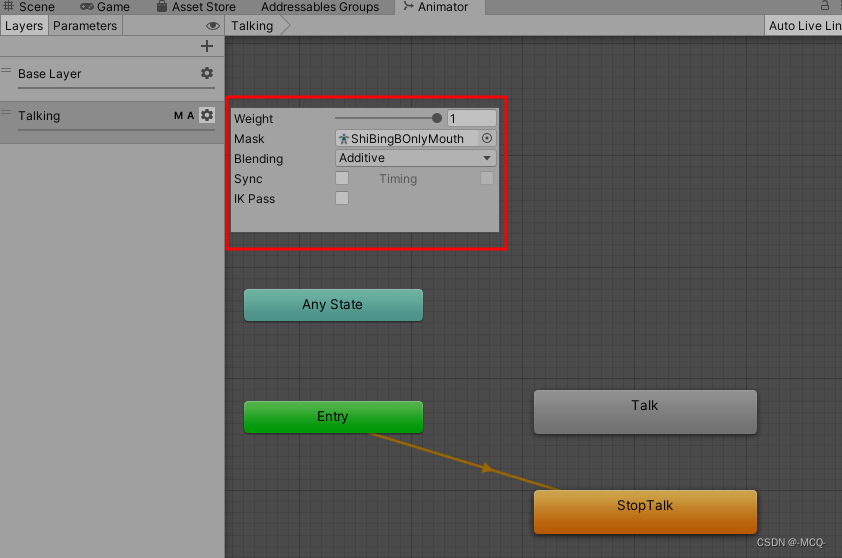Click the Talking layer drag handle

coord(6,112)
